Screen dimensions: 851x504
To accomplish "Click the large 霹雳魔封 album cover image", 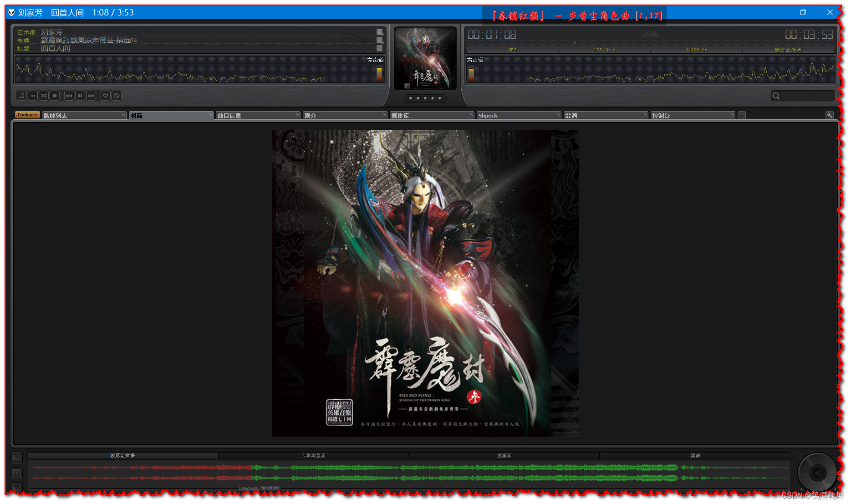I will tap(425, 283).
